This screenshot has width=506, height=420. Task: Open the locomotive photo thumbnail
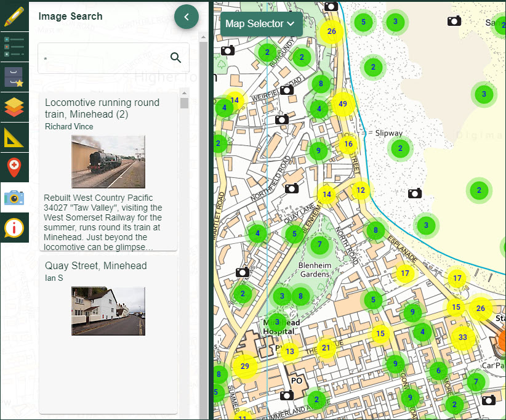pos(108,162)
